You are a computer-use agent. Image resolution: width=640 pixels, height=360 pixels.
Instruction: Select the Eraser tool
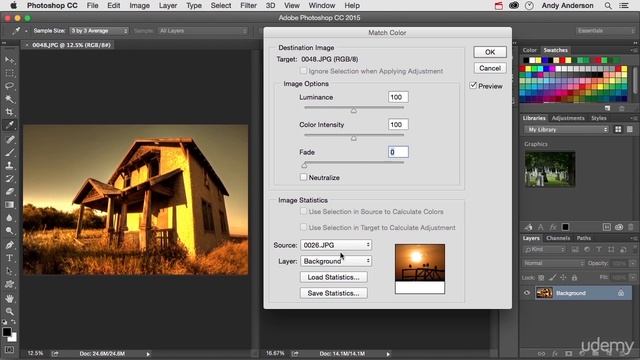tap(9, 192)
